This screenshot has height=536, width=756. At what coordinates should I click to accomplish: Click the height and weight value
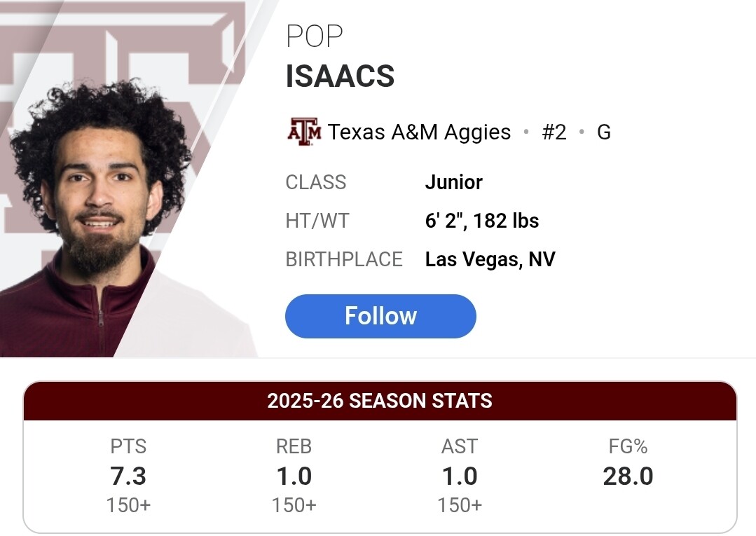482,221
